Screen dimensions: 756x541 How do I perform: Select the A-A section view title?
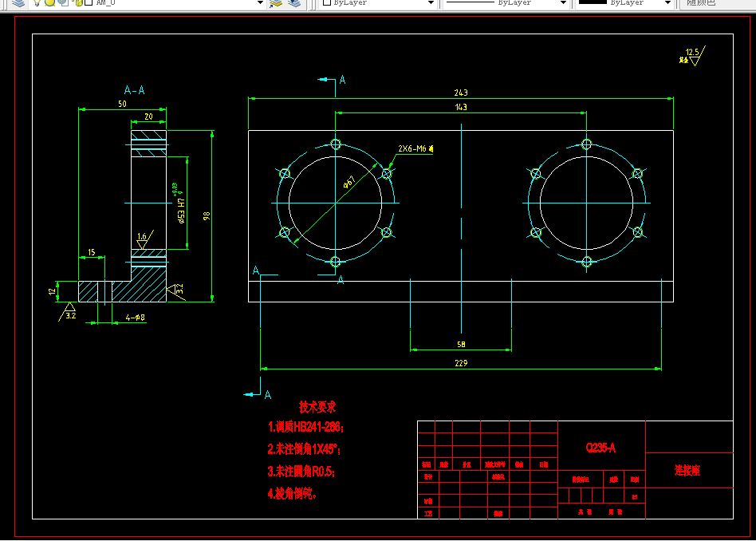(x=135, y=90)
